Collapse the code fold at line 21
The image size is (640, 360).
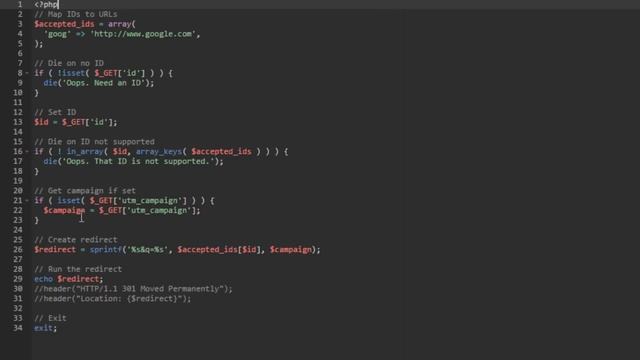(x=27, y=200)
